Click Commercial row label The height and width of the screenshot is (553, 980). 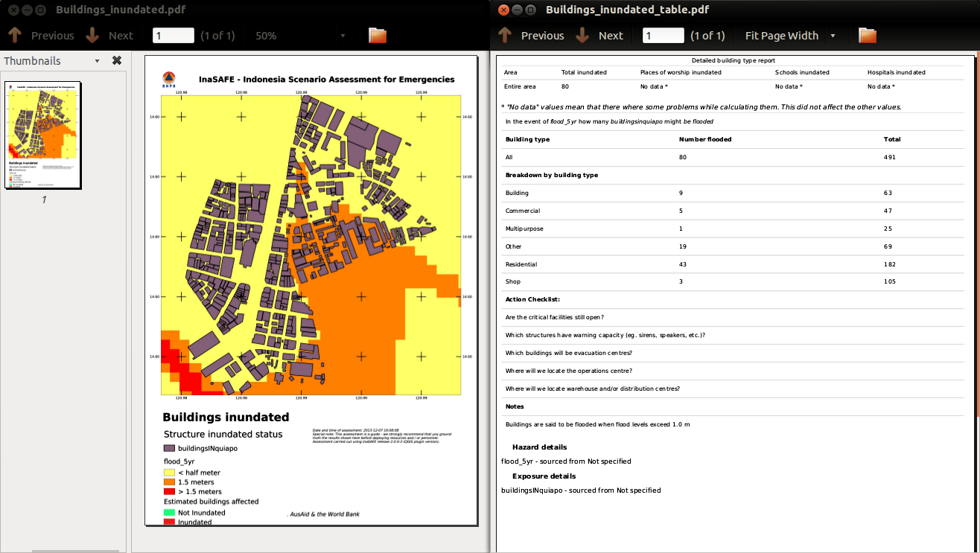(x=523, y=211)
